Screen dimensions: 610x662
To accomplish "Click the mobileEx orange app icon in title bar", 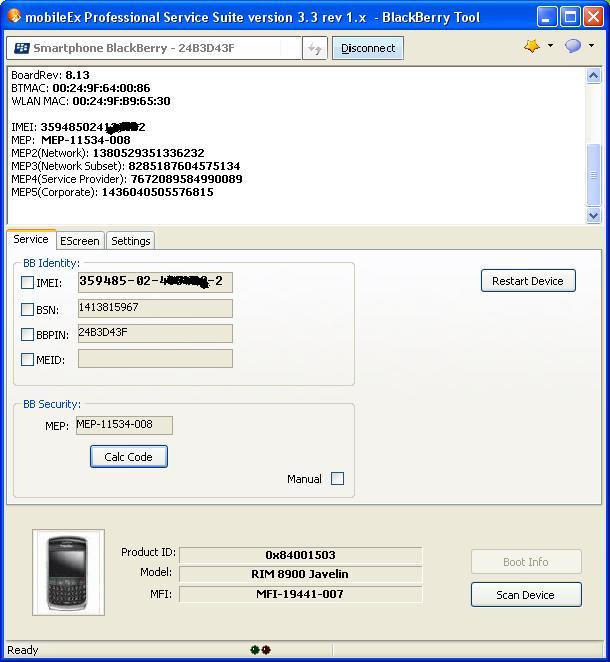I will click(14, 16).
